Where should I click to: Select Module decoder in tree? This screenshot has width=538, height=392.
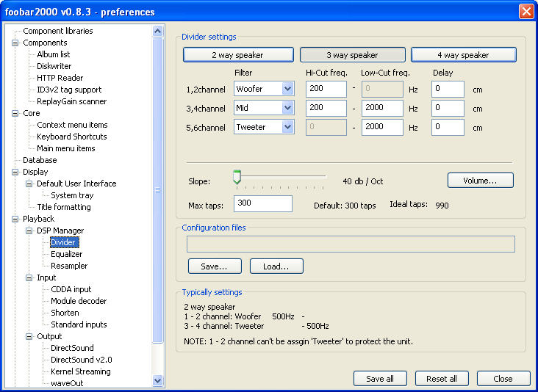79,301
